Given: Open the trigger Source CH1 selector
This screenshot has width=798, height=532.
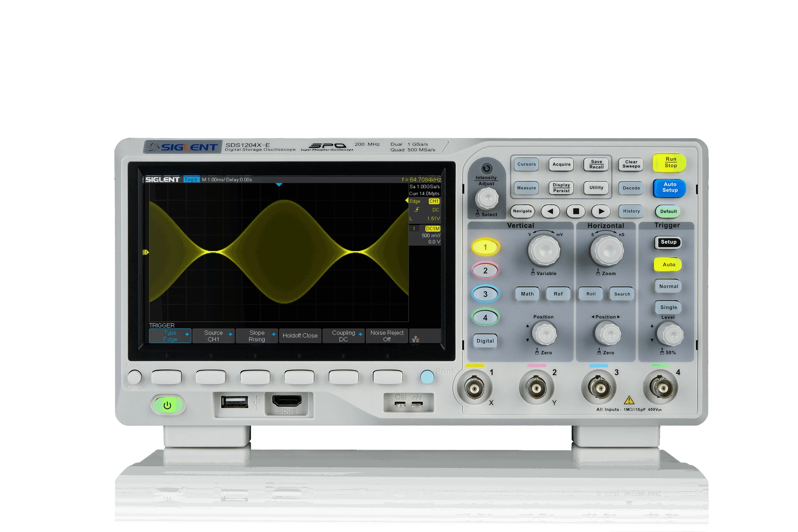Looking at the screenshot, I should click(214, 335).
